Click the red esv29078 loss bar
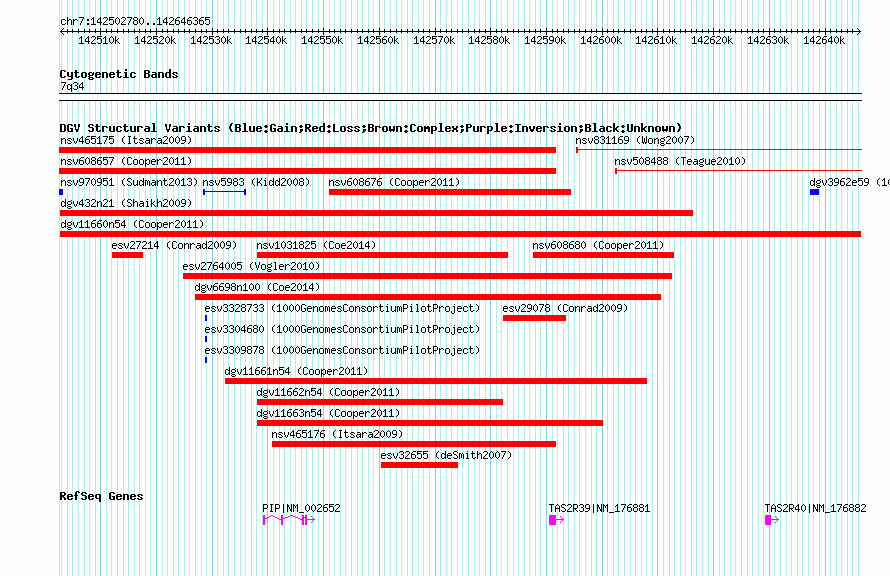890x576 pixels. point(534,318)
